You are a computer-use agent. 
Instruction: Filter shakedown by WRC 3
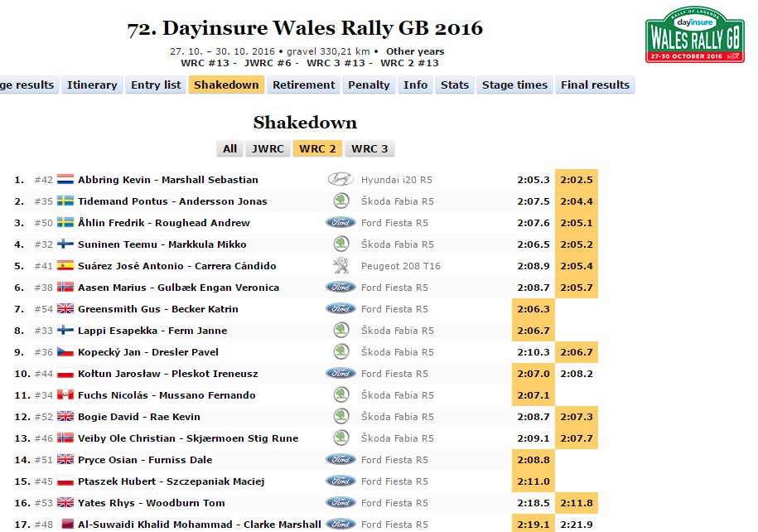369,148
